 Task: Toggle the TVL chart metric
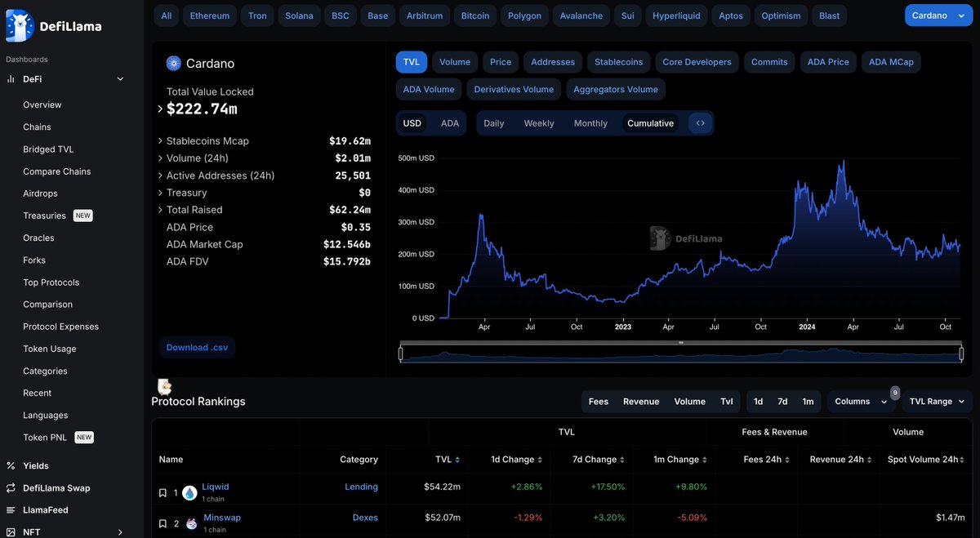click(412, 62)
